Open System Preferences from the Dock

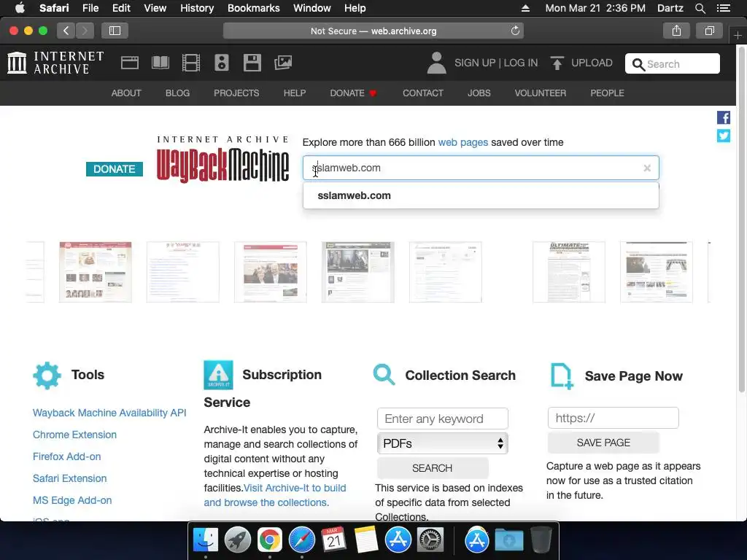pos(430,540)
